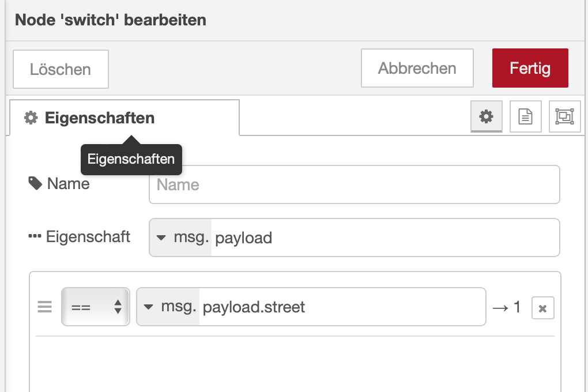Click the three-dots icon beside Eigenschaft
This screenshot has height=392, width=588.
pyautogui.click(x=35, y=237)
